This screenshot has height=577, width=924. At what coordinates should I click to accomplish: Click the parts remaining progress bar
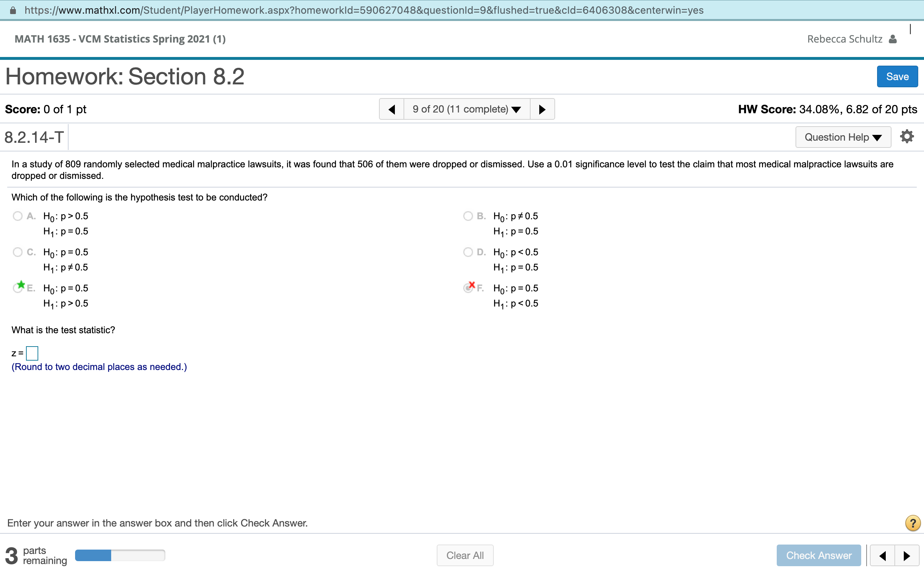point(120,555)
